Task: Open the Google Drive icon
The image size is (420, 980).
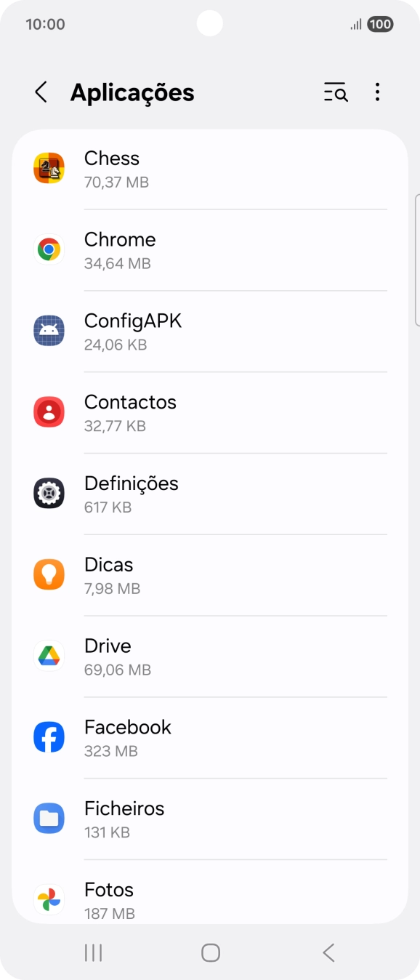Action: pos(49,656)
